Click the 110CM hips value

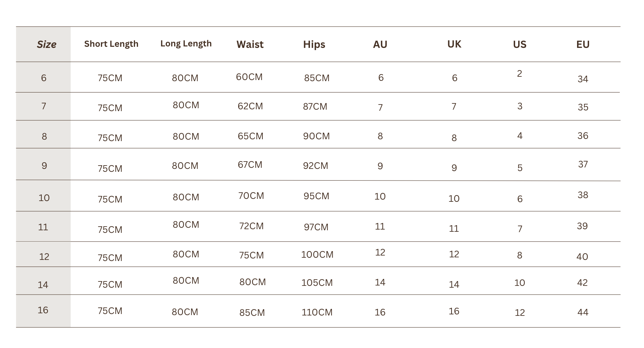click(x=317, y=313)
